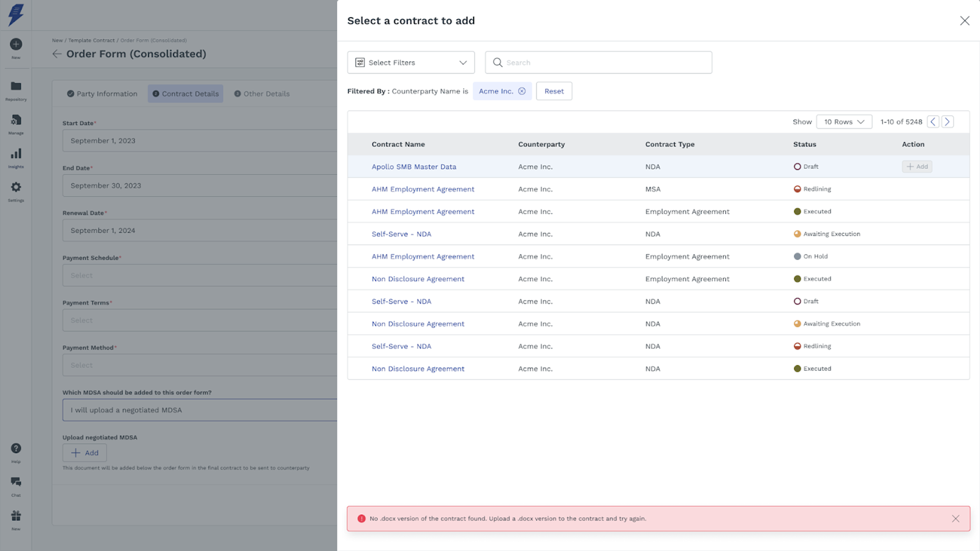Click the New plus icon in sidebar
This screenshot has width=980, height=551.
click(x=16, y=44)
